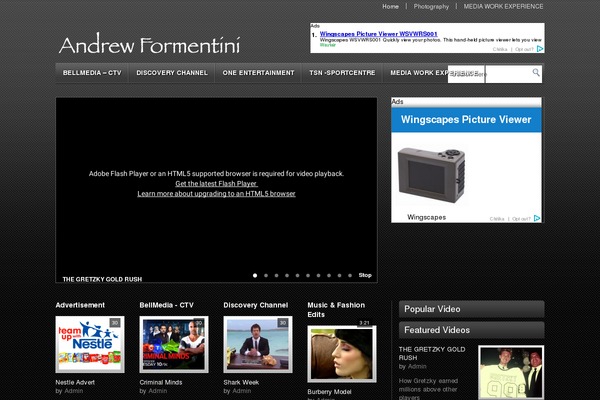Click THE GRETZKY GOLD RUSH slide caption
The image size is (600, 400).
[x=102, y=279]
